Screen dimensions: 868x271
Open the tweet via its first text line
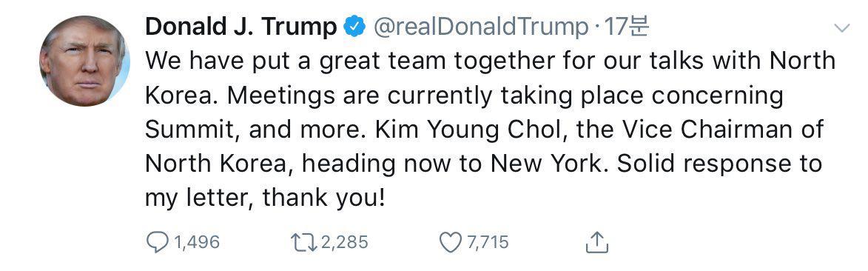pyautogui.click(x=491, y=61)
